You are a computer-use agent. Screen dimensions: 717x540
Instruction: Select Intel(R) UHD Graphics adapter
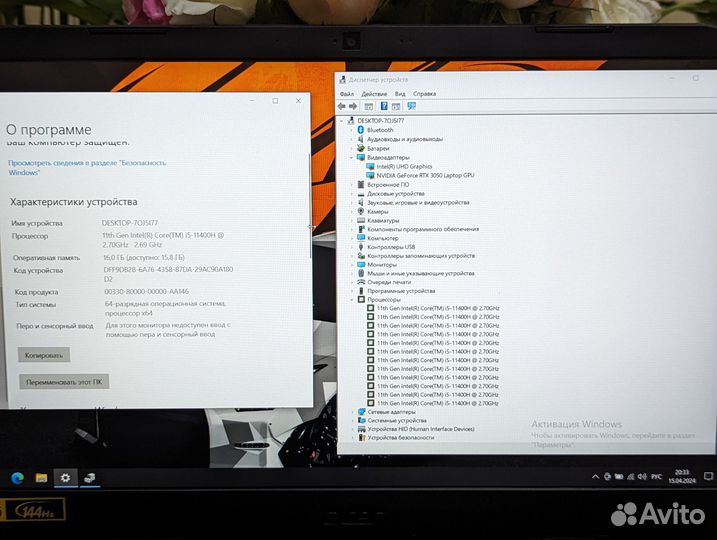tap(404, 166)
